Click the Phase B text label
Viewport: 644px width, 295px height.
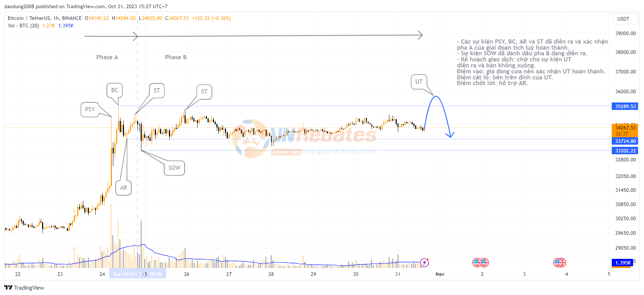click(176, 57)
